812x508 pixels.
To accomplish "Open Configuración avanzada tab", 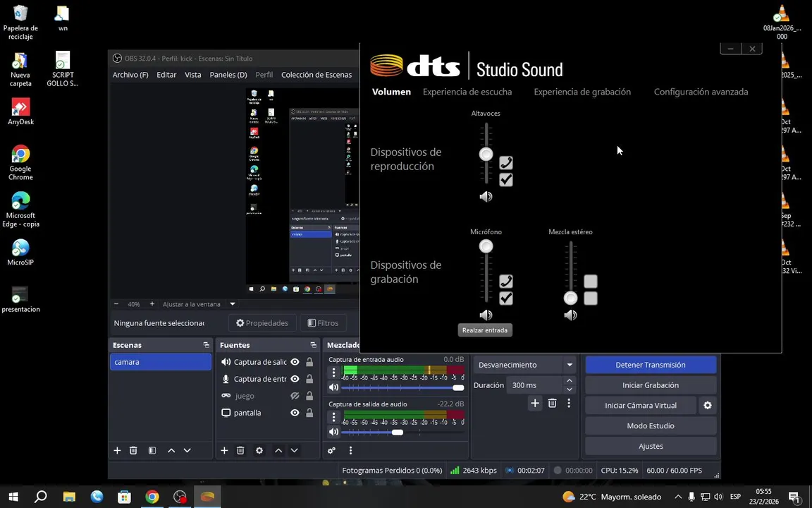I will (701, 92).
